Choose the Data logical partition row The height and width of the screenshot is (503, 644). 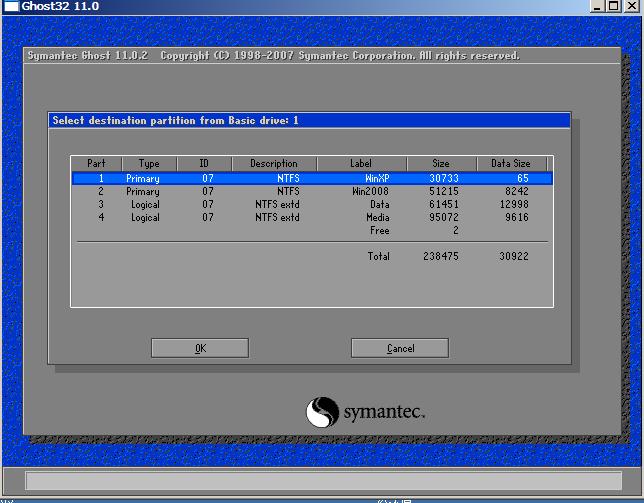point(312,204)
